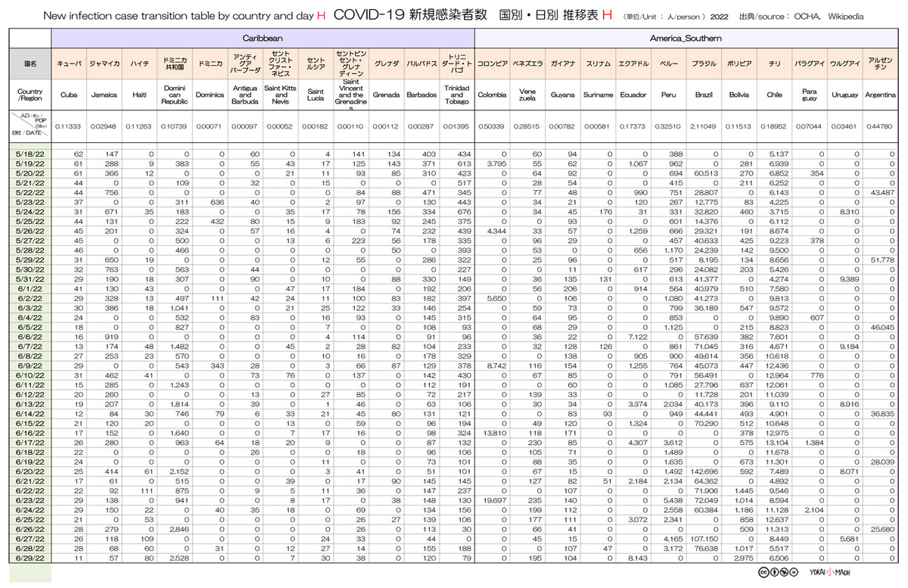Select the Peru column header

668,95
